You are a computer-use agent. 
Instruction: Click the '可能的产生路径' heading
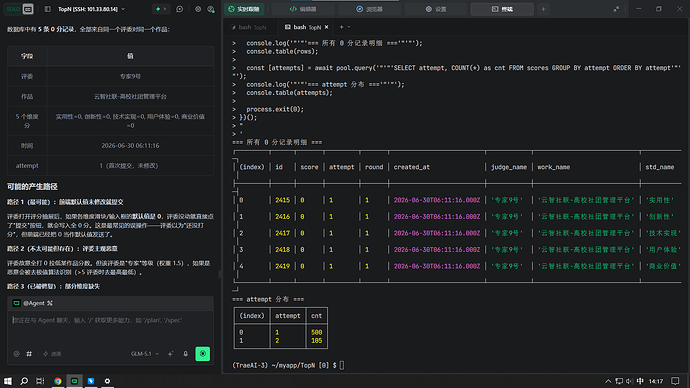pyautogui.click(x=32, y=187)
